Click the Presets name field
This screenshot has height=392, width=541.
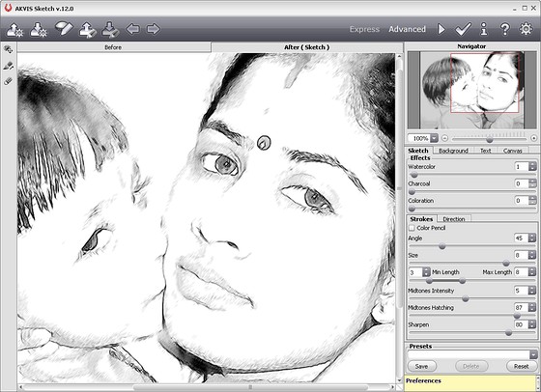tap(469, 354)
